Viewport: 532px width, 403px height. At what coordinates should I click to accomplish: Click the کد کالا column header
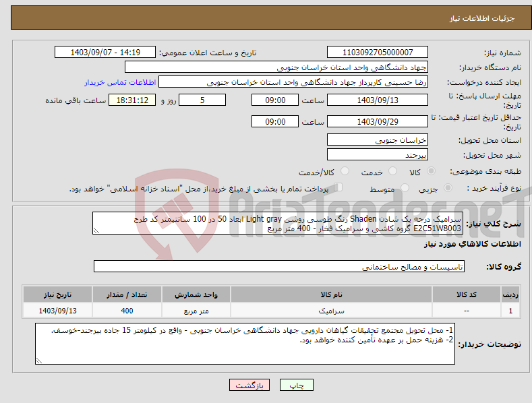(467, 294)
